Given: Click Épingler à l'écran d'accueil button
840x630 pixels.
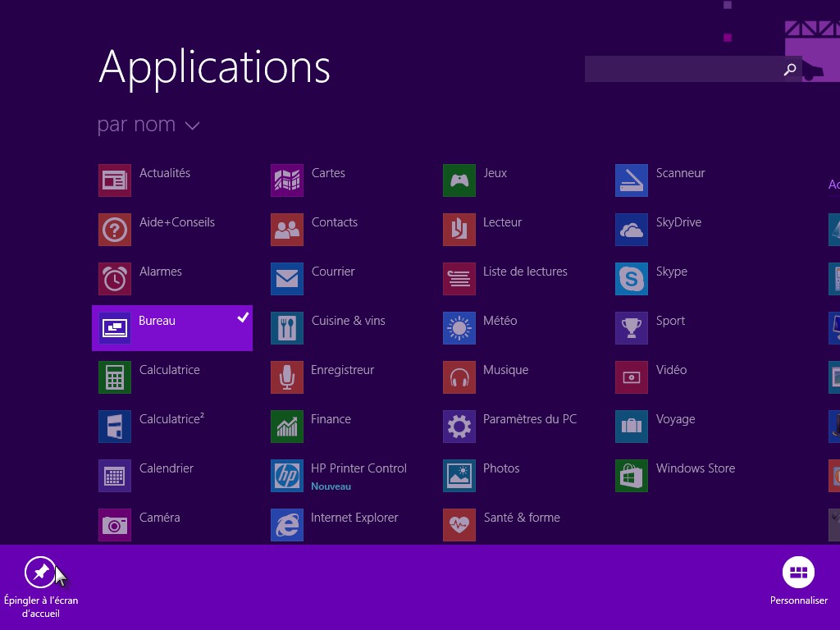Looking at the screenshot, I should click(40, 573).
